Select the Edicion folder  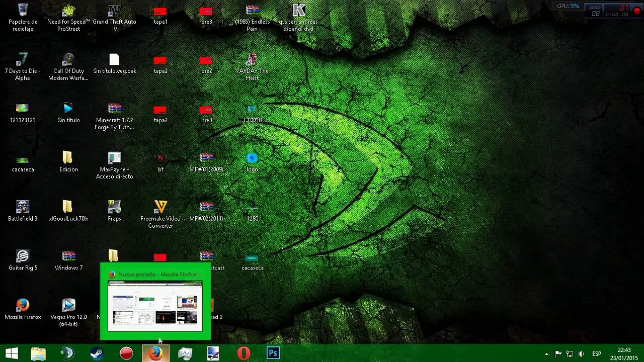[x=68, y=162]
